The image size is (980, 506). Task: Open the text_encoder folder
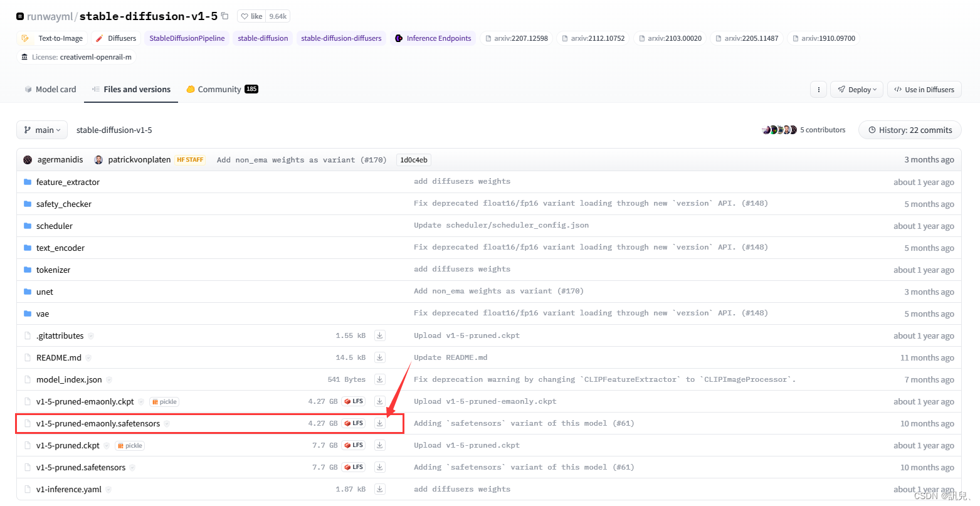coord(60,248)
